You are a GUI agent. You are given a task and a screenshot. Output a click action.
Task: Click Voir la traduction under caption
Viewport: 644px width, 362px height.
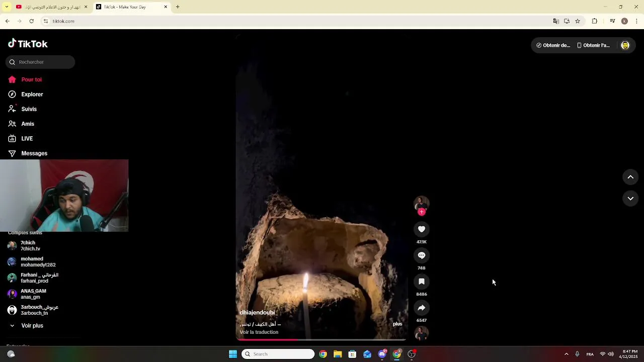click(x=259, y=332)
